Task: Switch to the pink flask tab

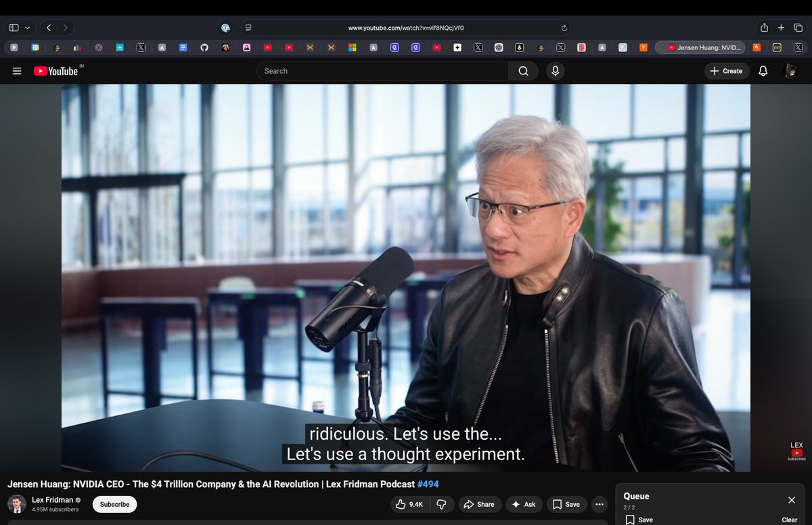Action: pyautogui.click(x=247, y=47)
